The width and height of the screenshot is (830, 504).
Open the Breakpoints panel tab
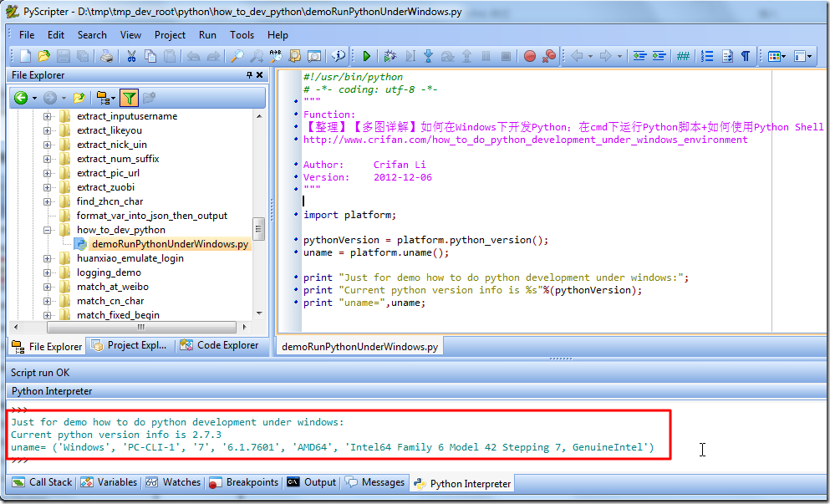[244, 482]
